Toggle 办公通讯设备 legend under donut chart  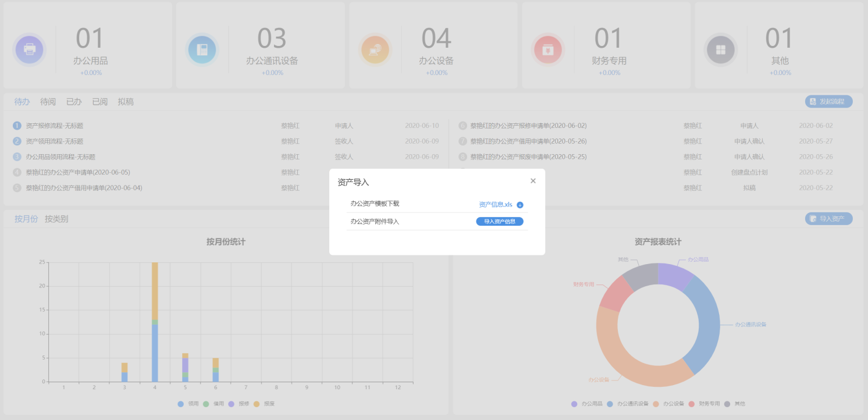pos(627,404)
